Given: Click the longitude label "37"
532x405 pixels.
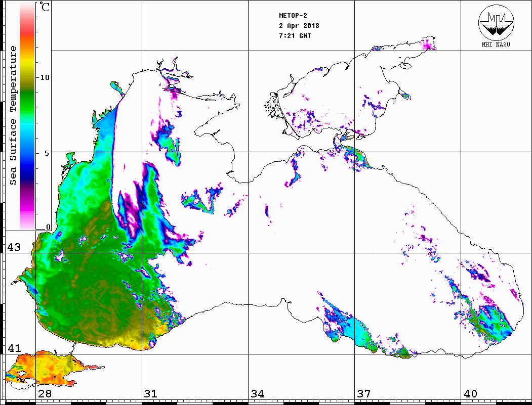Looking at the screenshot, I should (x=364, y=393).
